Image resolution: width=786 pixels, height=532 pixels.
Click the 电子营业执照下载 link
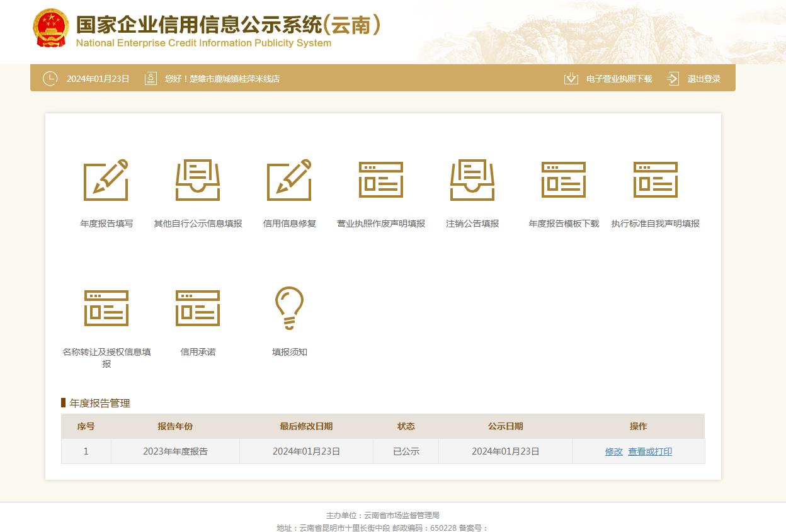click(619, 79)
